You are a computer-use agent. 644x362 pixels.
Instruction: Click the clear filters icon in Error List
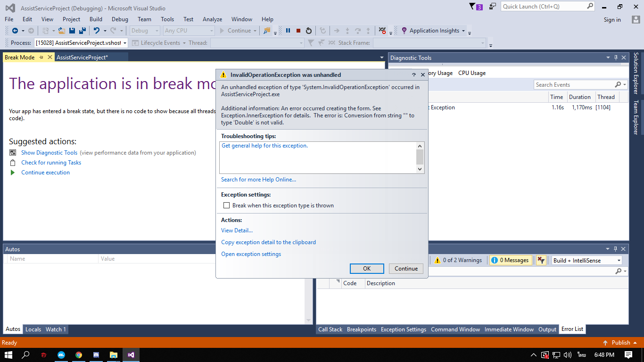pyautogui.click(x=541, y=260)
